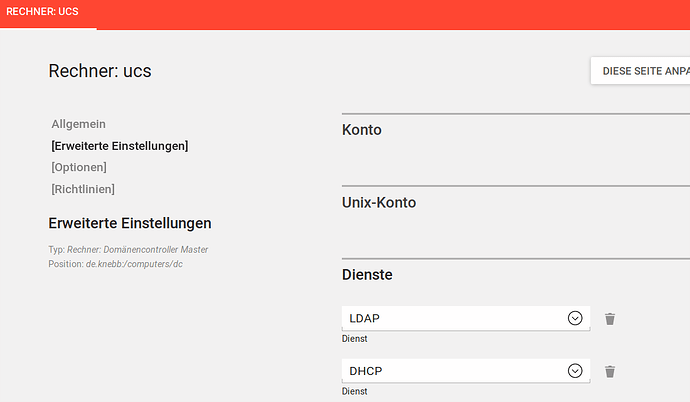Collapse the Dienste section heading
Image resolution: width=690 pixels, height=402 pixels.
(367, 274)
